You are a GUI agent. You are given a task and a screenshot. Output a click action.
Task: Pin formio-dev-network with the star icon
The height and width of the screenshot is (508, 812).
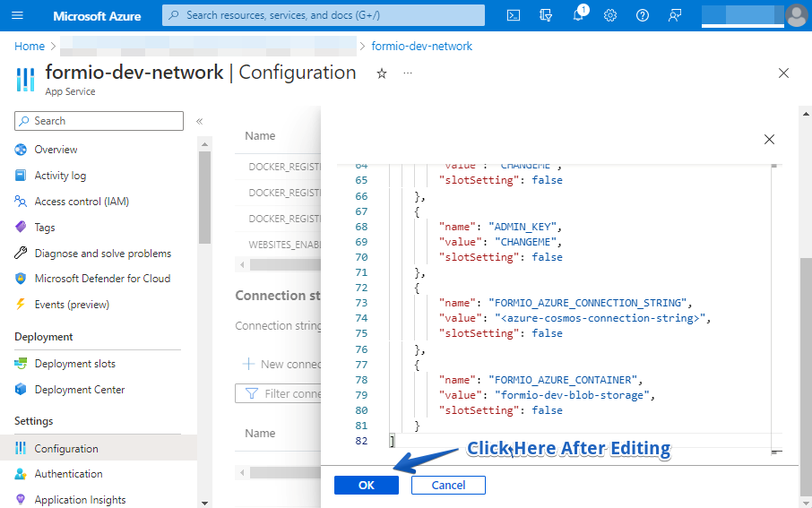[382, 73]
